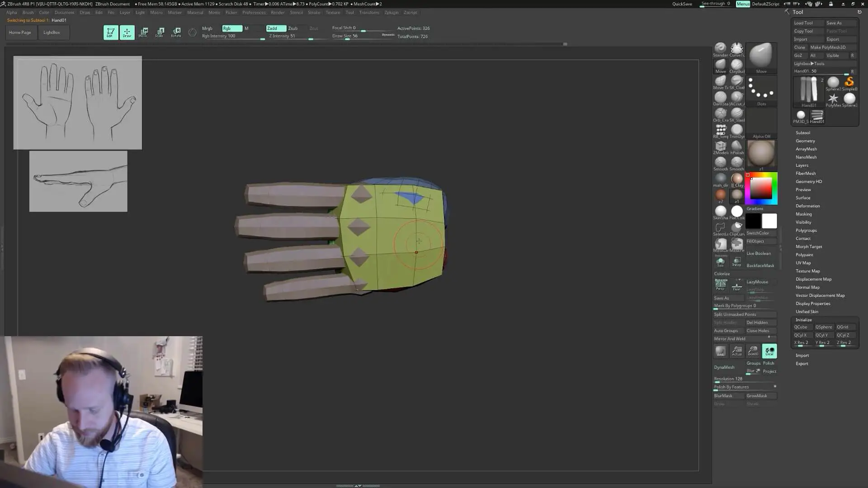
Task: Enable LazyMouse
Action: point(761,282)
